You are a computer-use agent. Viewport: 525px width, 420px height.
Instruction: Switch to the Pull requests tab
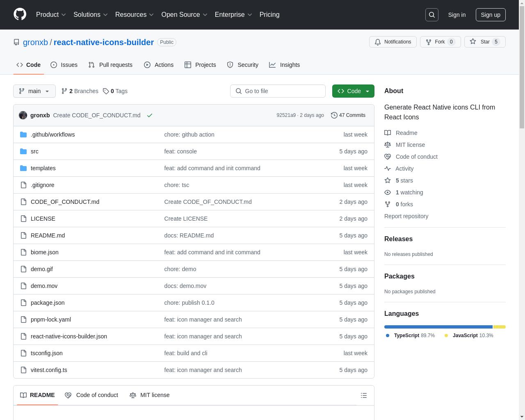pyautogui.click(x=110, y=65)
